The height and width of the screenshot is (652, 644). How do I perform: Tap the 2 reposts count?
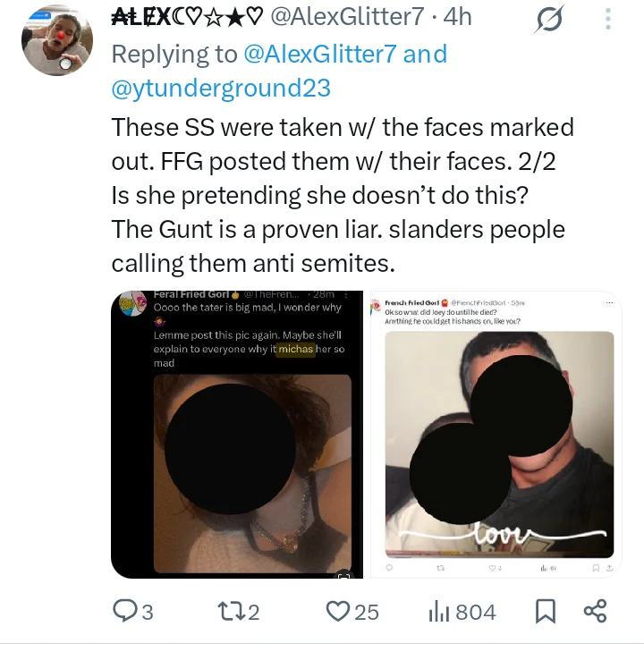point(253,612)
